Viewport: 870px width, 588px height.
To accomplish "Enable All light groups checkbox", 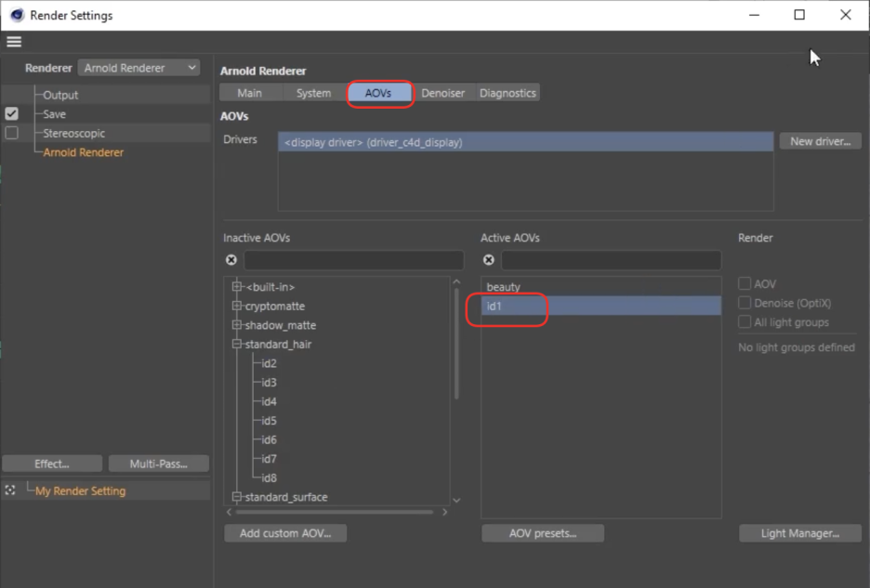I will (x=745, y=321).
